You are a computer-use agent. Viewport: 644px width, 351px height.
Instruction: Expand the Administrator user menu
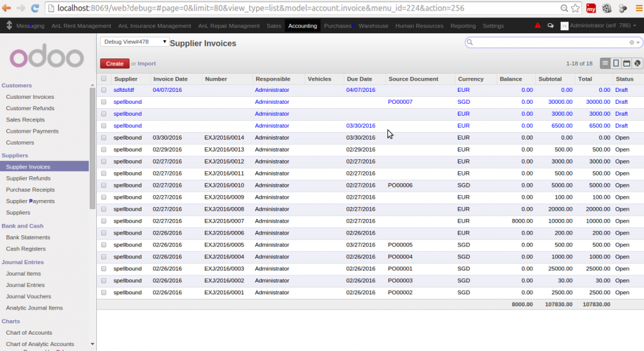pos(600,26)
